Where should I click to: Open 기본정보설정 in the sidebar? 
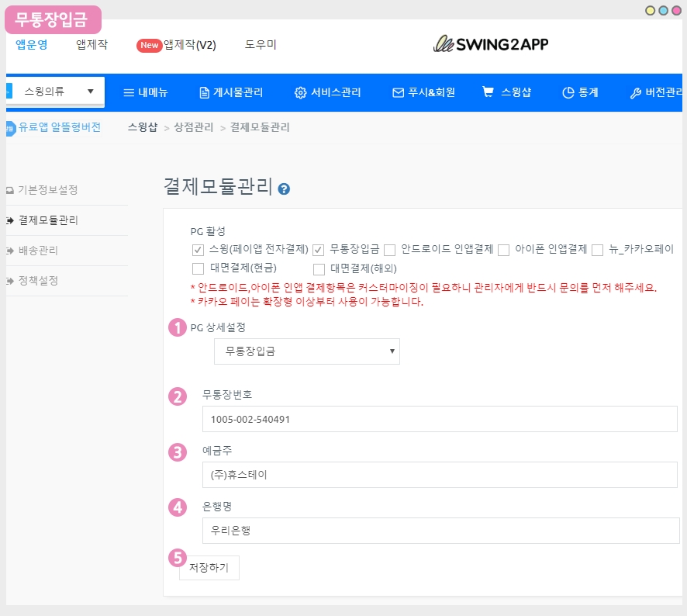[x=48, y=190]
